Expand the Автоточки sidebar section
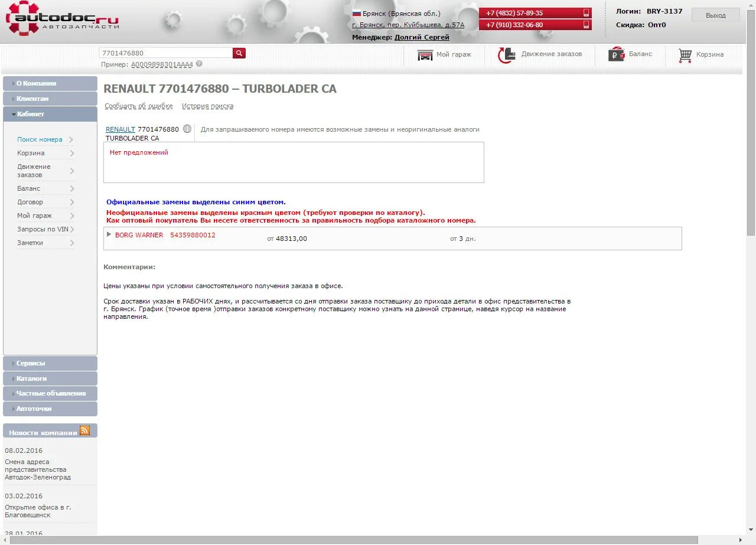The image size is (756, 545). pyautogui.click(x=50, y=409)
